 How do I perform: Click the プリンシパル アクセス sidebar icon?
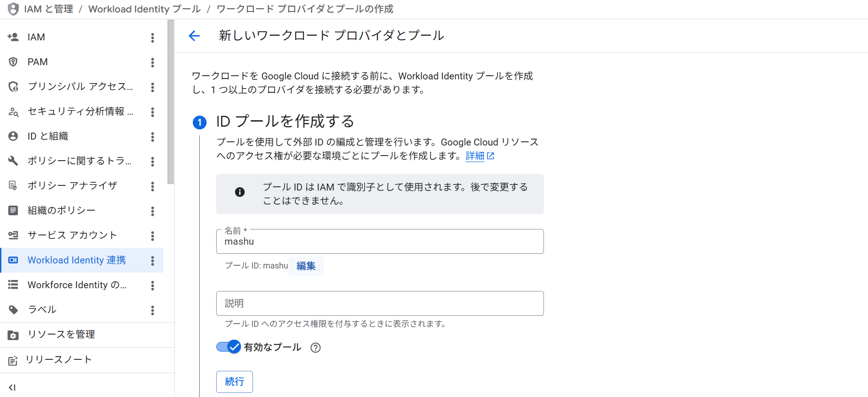(13, 87)
